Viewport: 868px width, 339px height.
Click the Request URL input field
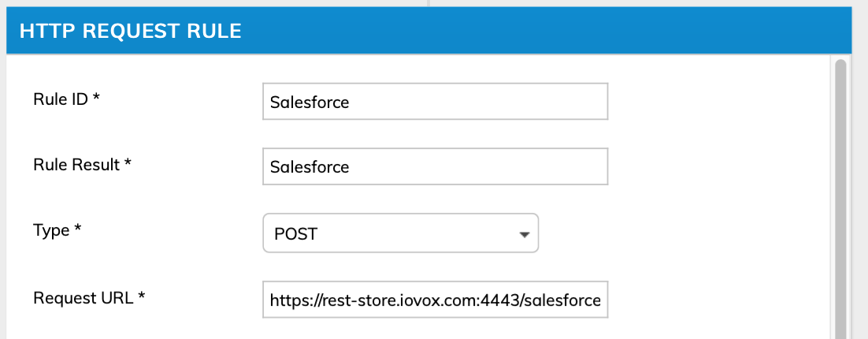pyautogui.click(x=435, y=300)
